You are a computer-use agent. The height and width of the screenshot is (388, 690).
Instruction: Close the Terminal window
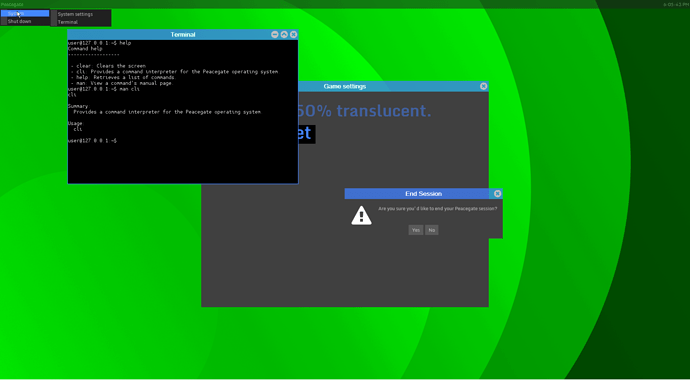point(294,34)
